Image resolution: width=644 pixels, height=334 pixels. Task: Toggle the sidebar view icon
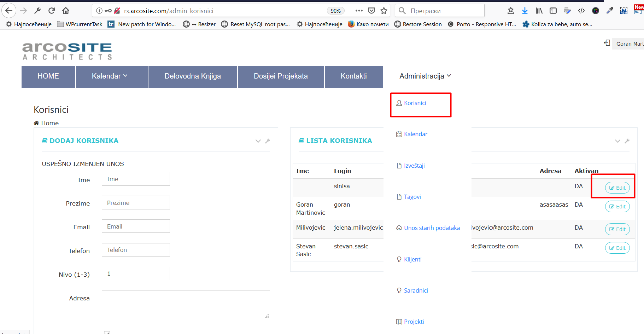tap(553, 11)
